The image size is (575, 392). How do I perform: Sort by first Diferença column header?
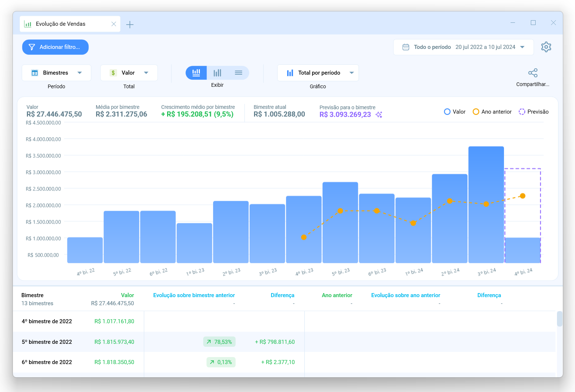[282, 295]
